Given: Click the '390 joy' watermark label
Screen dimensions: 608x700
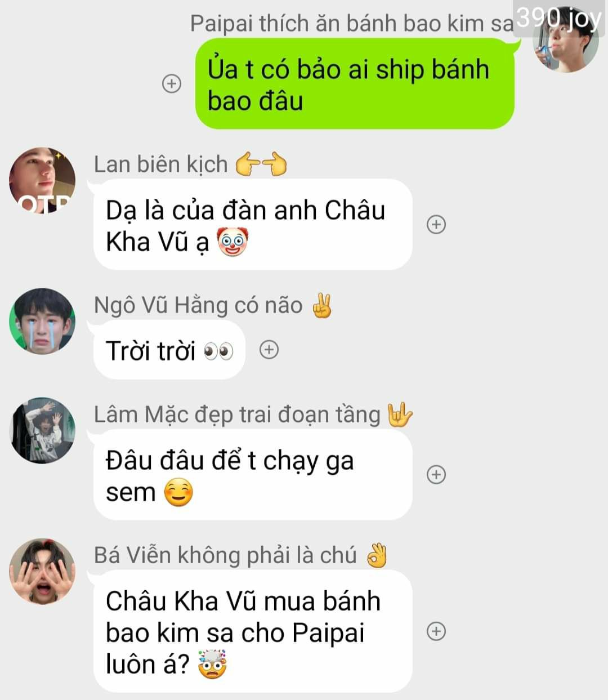Looking at the screenshot, I should pos(560,19).
